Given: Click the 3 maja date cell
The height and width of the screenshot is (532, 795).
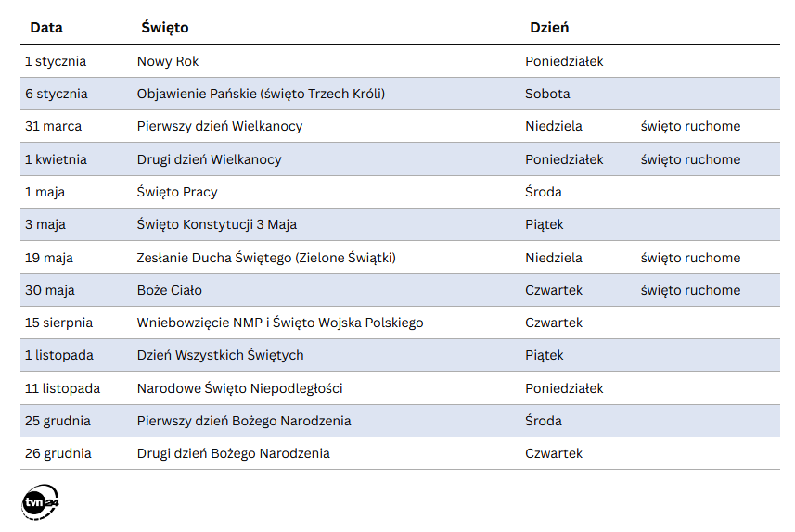Looking at the screenshot, I should [45, 224].
